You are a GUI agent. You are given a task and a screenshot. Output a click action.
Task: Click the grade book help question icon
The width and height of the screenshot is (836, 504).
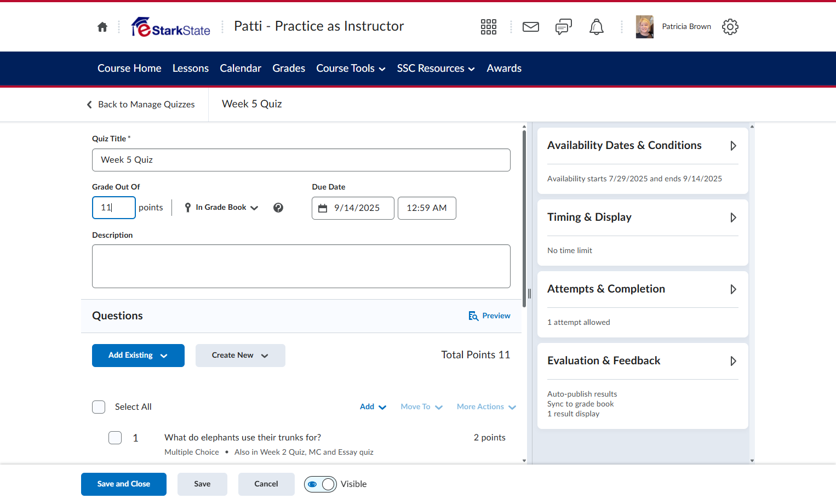[x=278, y=208]
